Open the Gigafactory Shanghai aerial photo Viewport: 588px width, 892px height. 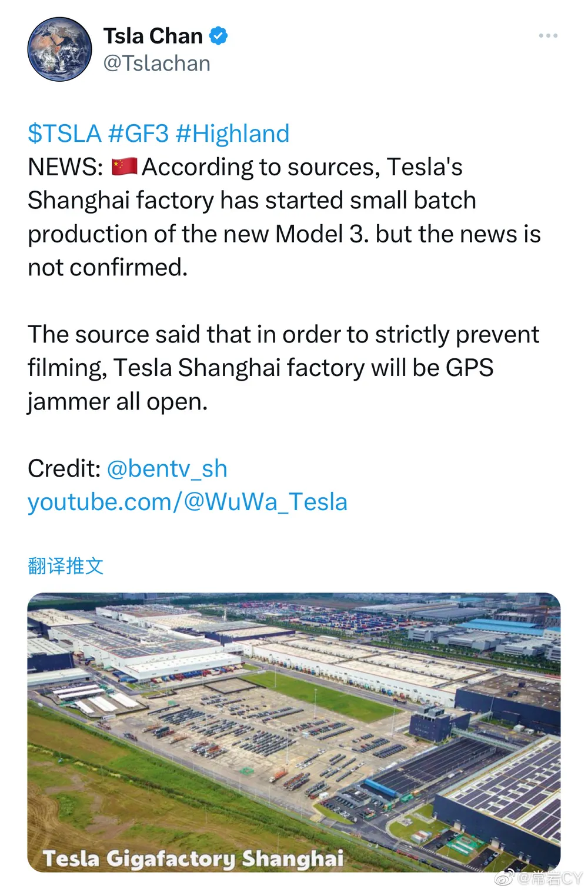(x=294, y=732)
